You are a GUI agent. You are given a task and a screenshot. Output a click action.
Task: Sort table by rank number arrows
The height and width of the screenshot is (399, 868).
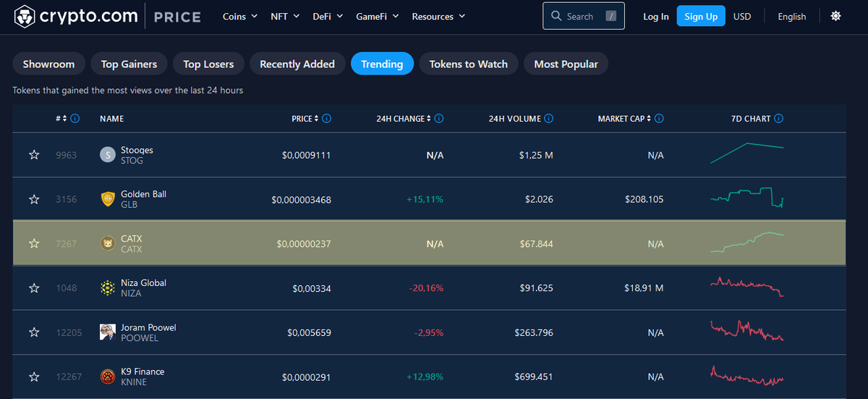pyautogui.click(x=64, y=118)
